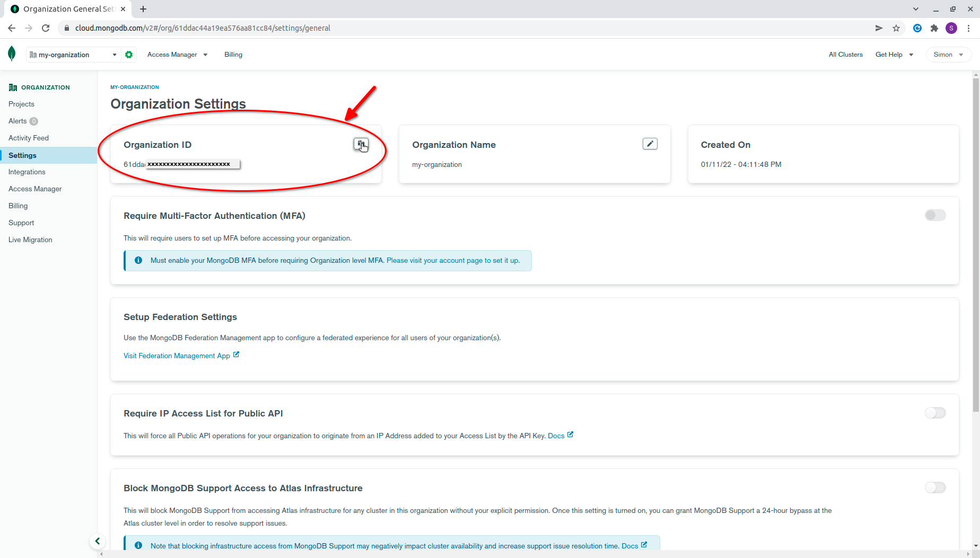The width and height of the screenshot is (980, 558).
Task: Enable Require IP Access List for Public API
Action: coord(935,413)
